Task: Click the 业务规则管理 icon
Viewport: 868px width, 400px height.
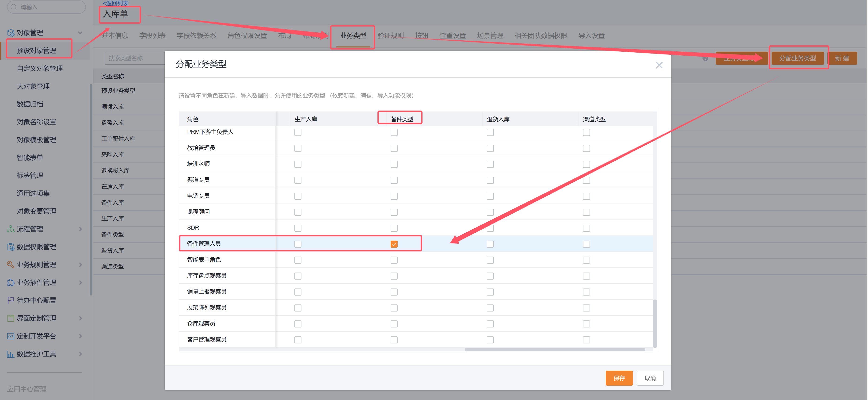Action: click(11, 265)
